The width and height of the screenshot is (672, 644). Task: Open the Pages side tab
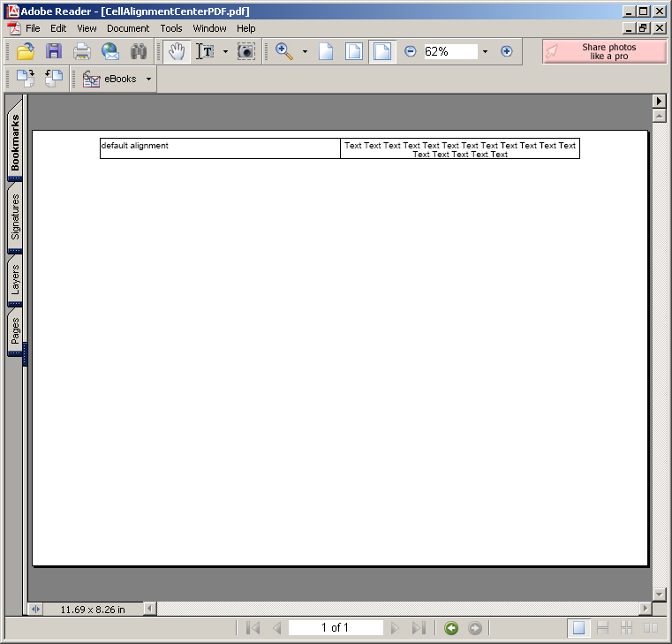pos(15,330)
